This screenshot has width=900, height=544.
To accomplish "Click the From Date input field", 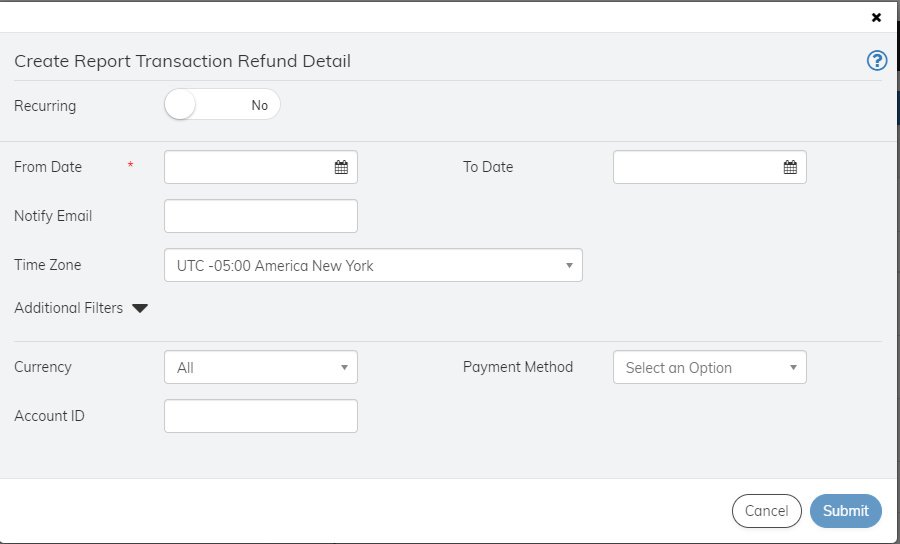I will point(261,167).
